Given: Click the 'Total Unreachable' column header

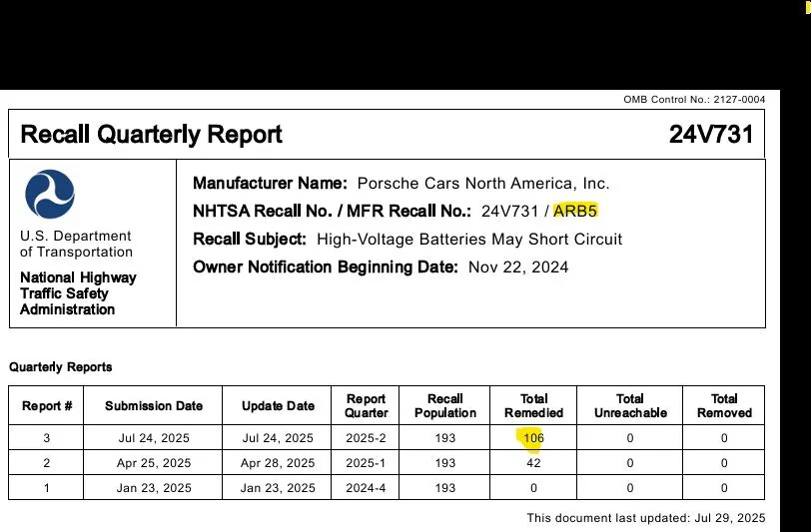Looking at the screenshot, I should coord(630,406).
